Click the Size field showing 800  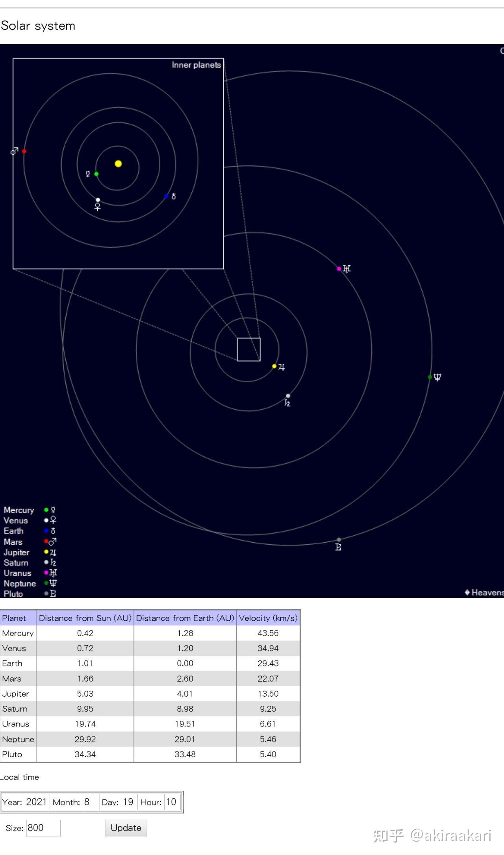pos(43,828)
